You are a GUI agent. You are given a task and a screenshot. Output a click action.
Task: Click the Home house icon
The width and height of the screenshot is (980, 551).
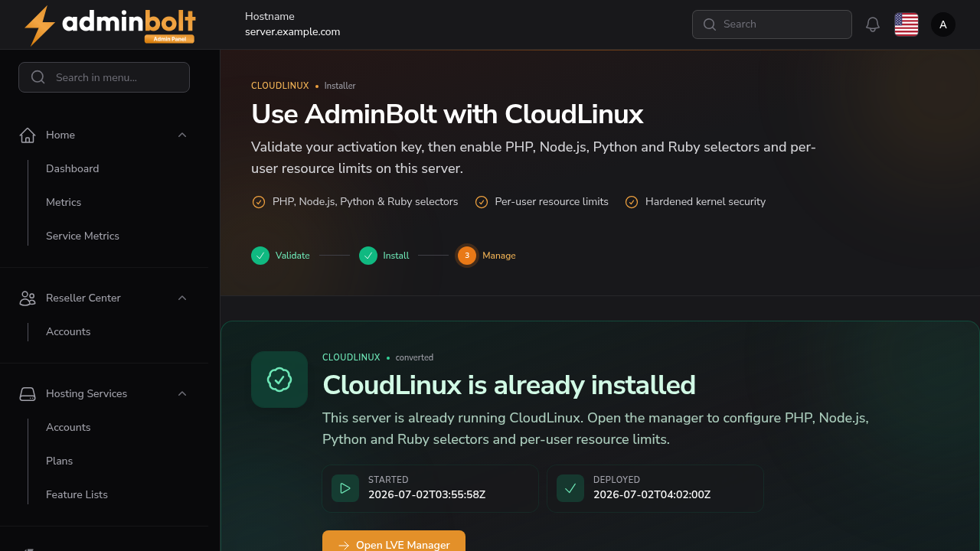[x=28, y=135]
